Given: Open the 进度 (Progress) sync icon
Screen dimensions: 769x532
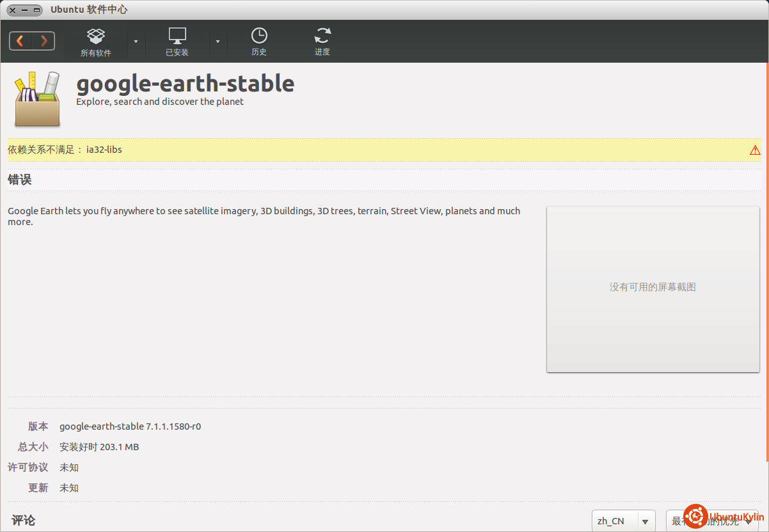Looking at the screenshot, I should pos(322,42).
